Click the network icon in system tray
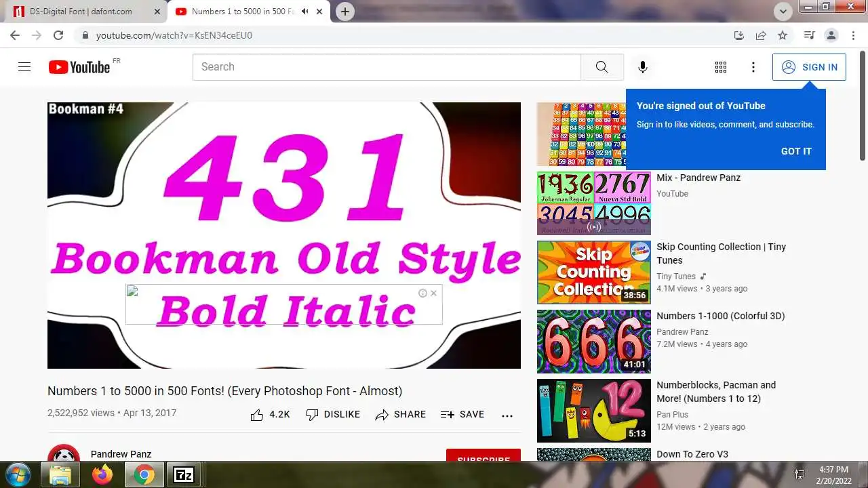Image resolution: width=868 pixels, height=488 pixels. click(x=800, y=474)
